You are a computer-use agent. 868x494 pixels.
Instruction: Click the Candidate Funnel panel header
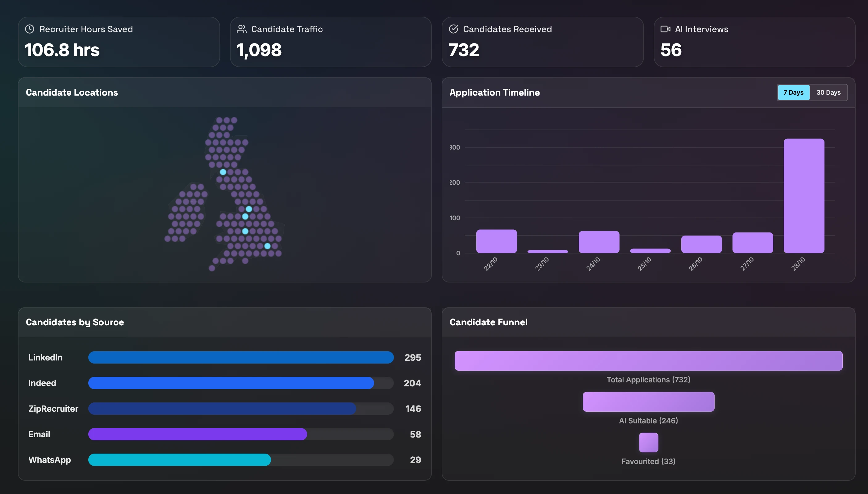pos(488,322)
